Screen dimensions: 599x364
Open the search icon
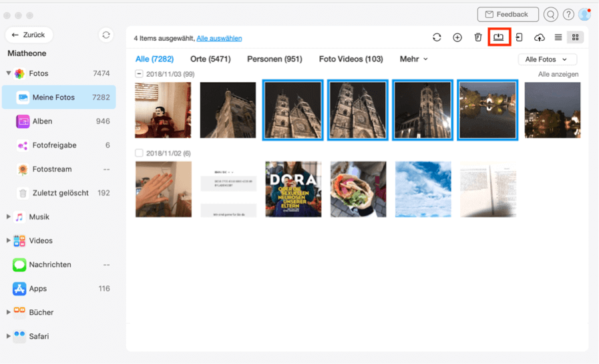(550, 14)
